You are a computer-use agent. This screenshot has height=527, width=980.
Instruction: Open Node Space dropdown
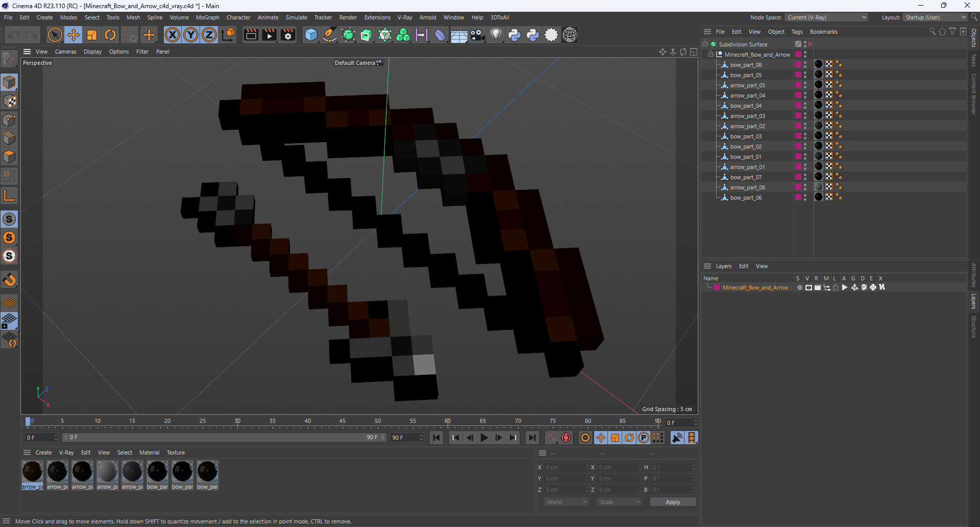pos(826,17)
